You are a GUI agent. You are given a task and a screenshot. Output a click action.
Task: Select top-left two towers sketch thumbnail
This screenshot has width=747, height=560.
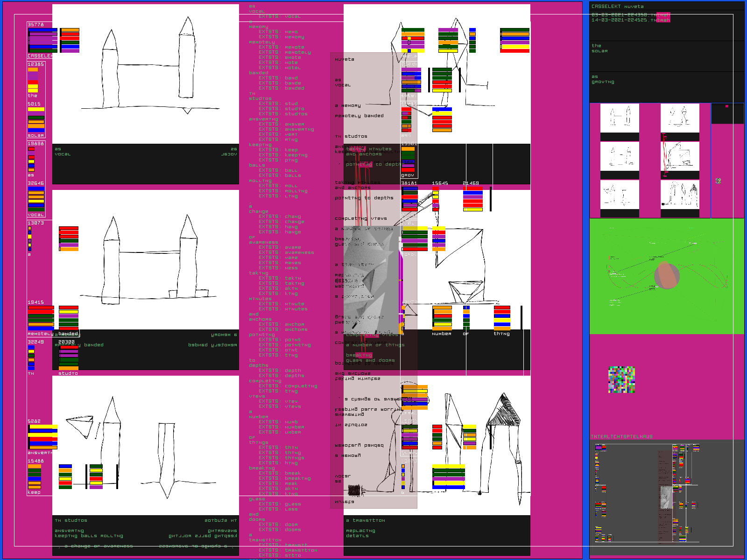pos(620,118)
